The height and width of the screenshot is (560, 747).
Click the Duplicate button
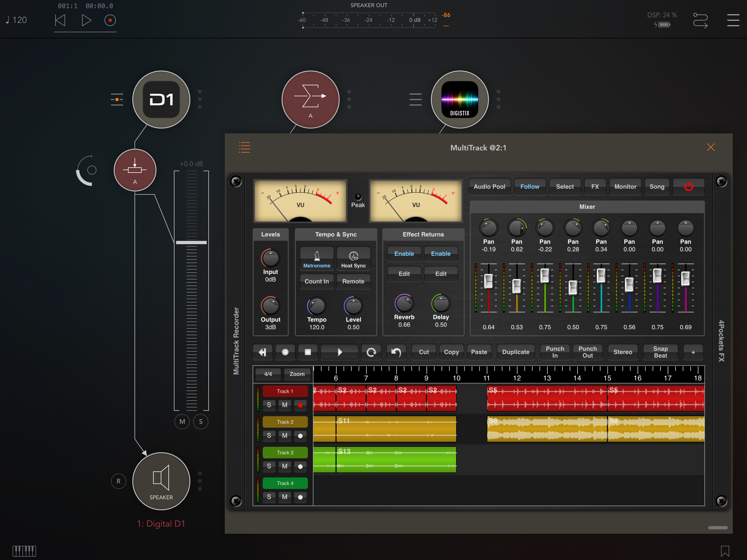pyautogui.click(x=515, y=352)
